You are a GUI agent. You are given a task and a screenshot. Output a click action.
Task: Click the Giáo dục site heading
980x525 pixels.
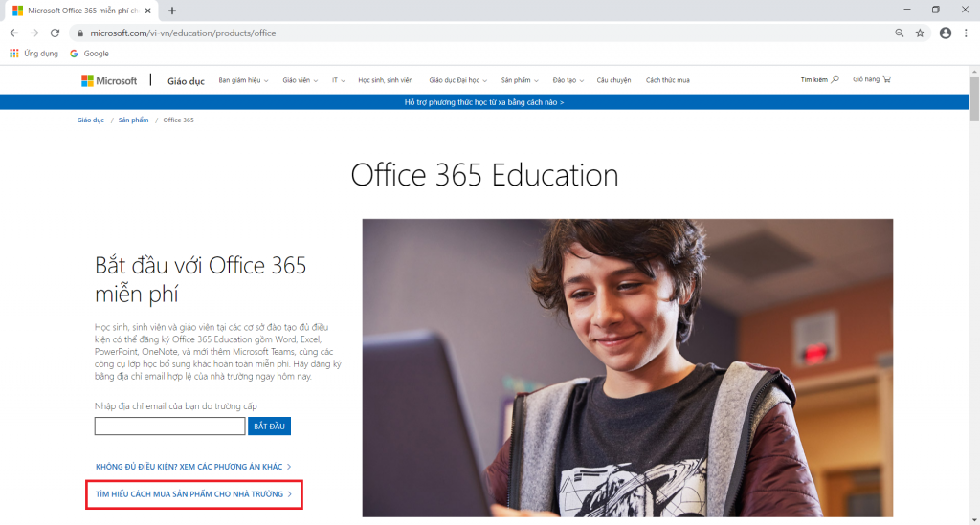pyautogui.click(x=186, y=81)
